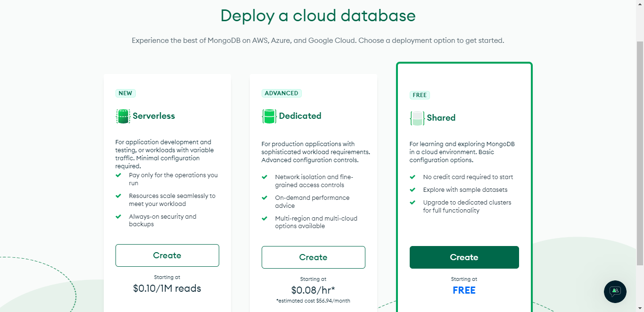644x312 pixels.
Task: Click checkmark beside 'Network isolation and fine-grained'
Action: pos(264,177)
